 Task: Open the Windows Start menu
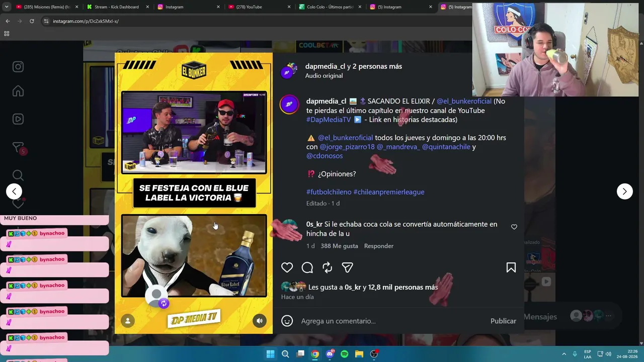click(x=270, y=354)
